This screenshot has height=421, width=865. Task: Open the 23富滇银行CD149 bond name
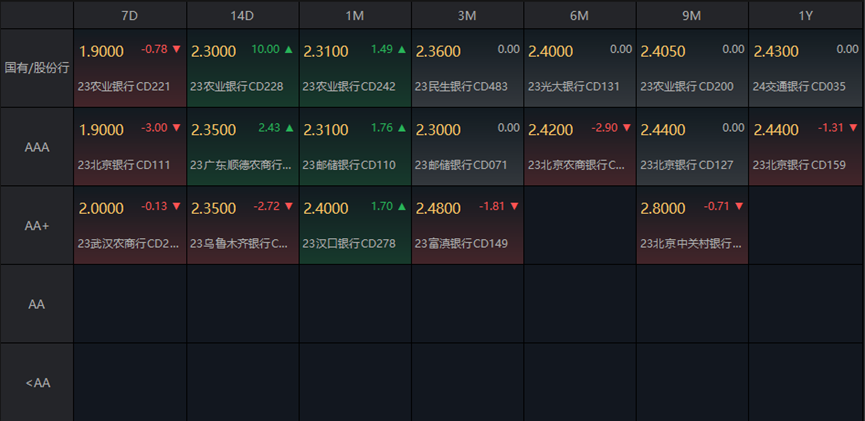461,243
